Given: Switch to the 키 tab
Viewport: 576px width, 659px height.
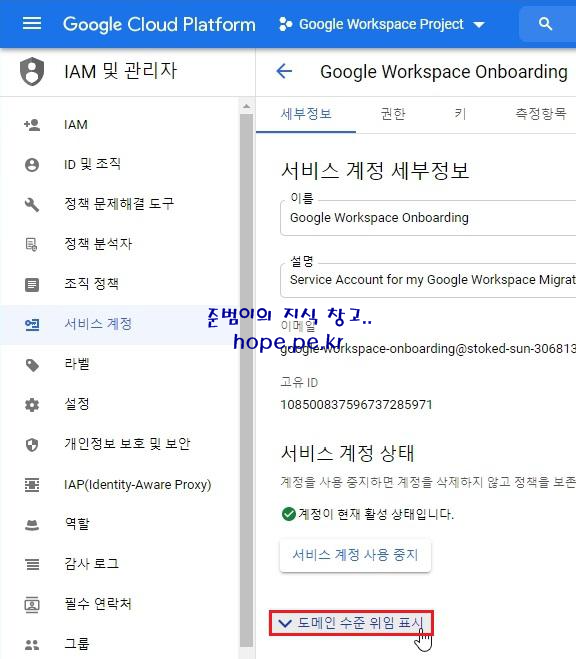Looking at the screenshot, I should 460,114.
